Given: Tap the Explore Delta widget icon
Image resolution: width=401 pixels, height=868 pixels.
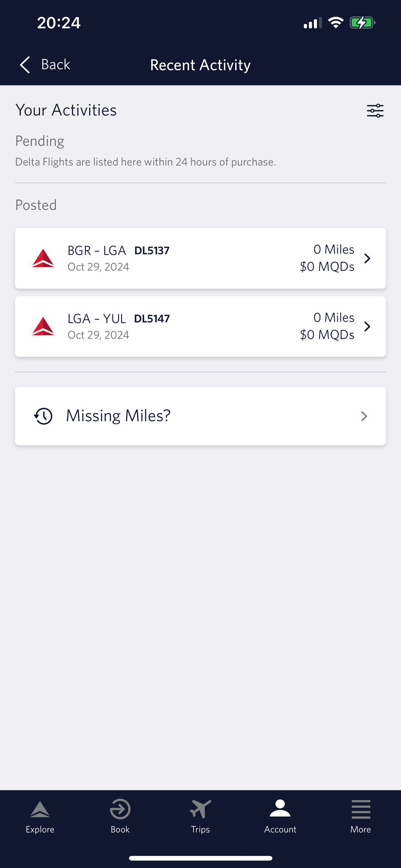Looking at the screenshot, I should tap(40, 810).
